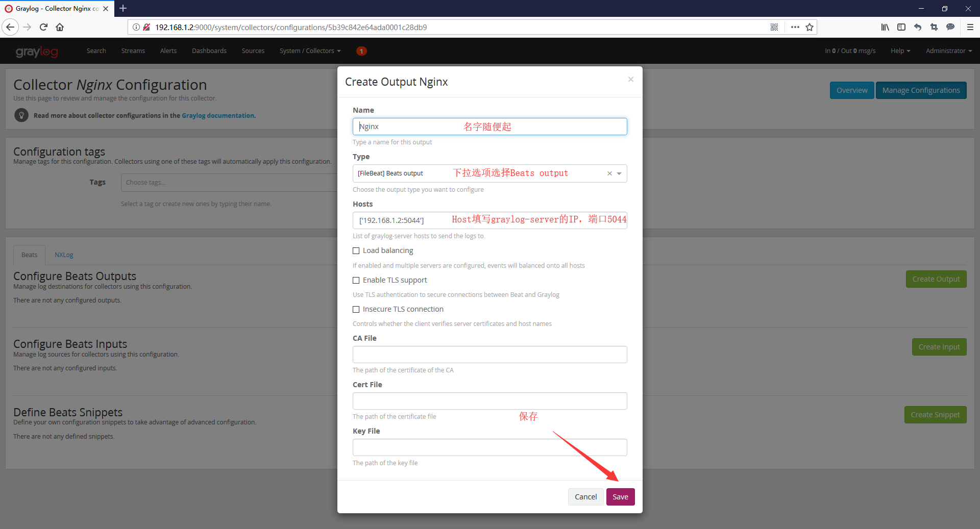Click the lightbulb documentation hint icon

[x=21, y=115]
